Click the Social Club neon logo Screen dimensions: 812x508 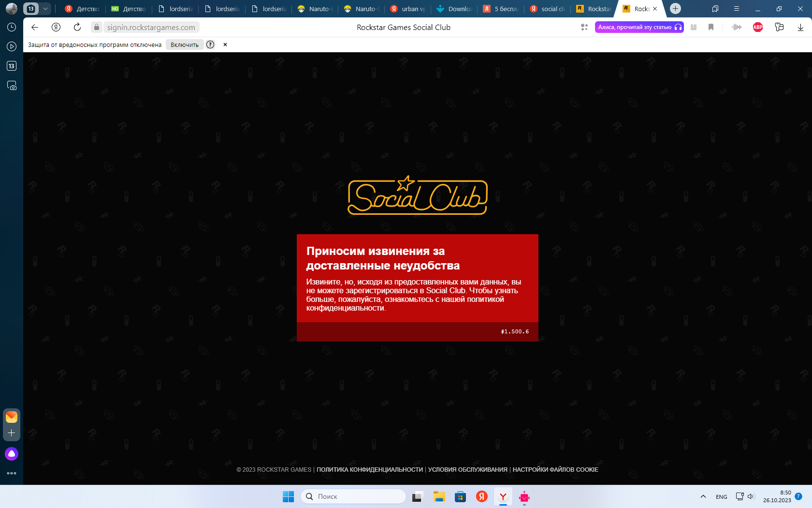point(418,195)
